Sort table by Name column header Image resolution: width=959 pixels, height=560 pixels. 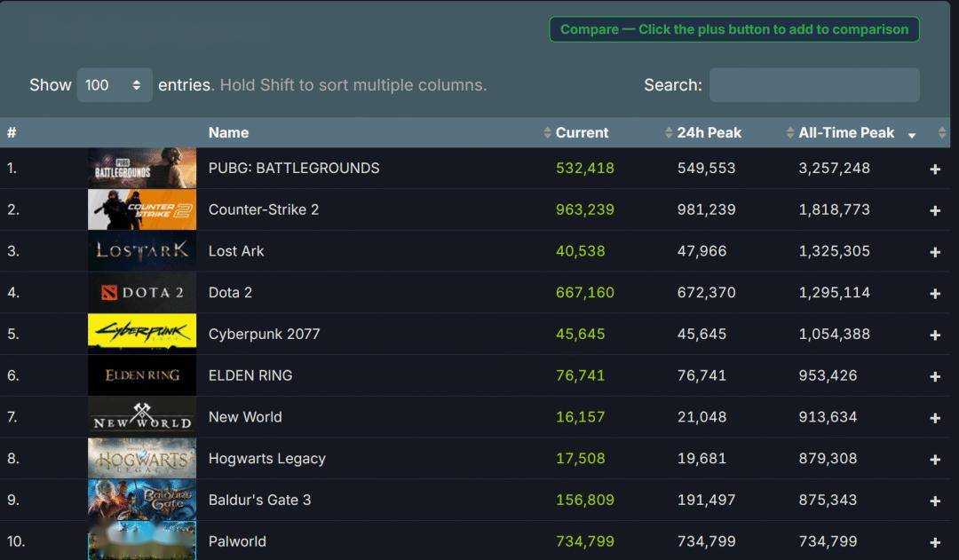point(228,133)
